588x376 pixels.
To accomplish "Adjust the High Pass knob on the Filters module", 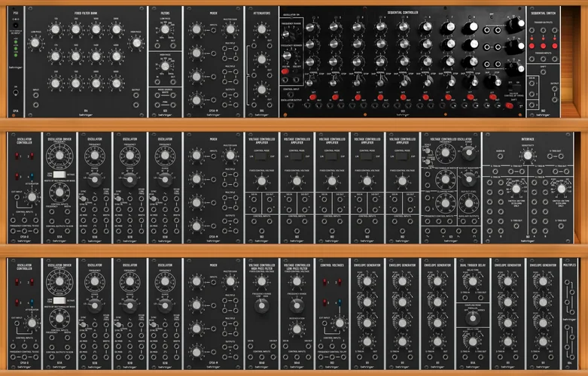I will [x=165, y=66].
